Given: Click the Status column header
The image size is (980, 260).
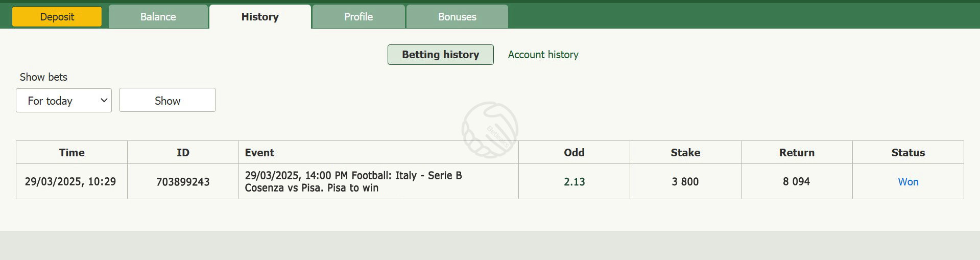Looking at the screenshot, I should (908, 152).
